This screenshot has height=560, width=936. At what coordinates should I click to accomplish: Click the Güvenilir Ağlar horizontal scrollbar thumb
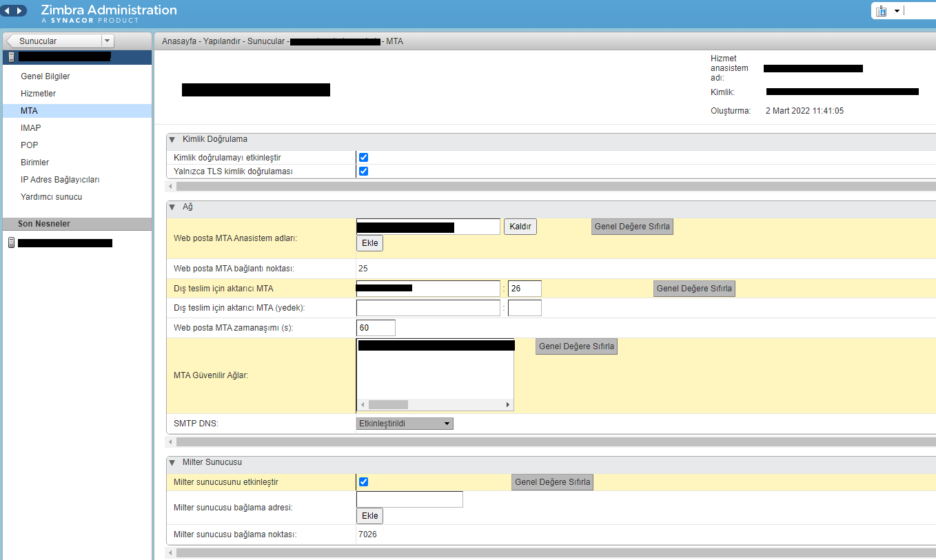point(388,405)
